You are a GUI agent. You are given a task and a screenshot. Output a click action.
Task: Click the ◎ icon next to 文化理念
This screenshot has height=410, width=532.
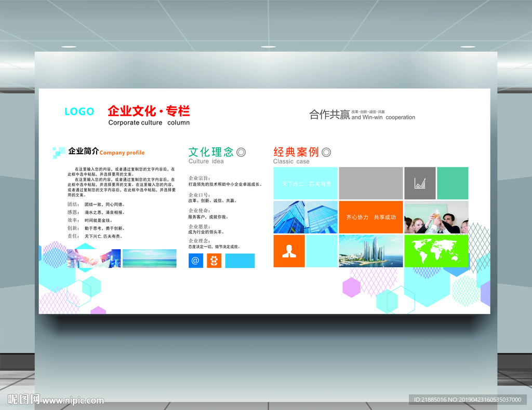pyautogui.click(x=241, y=152)
